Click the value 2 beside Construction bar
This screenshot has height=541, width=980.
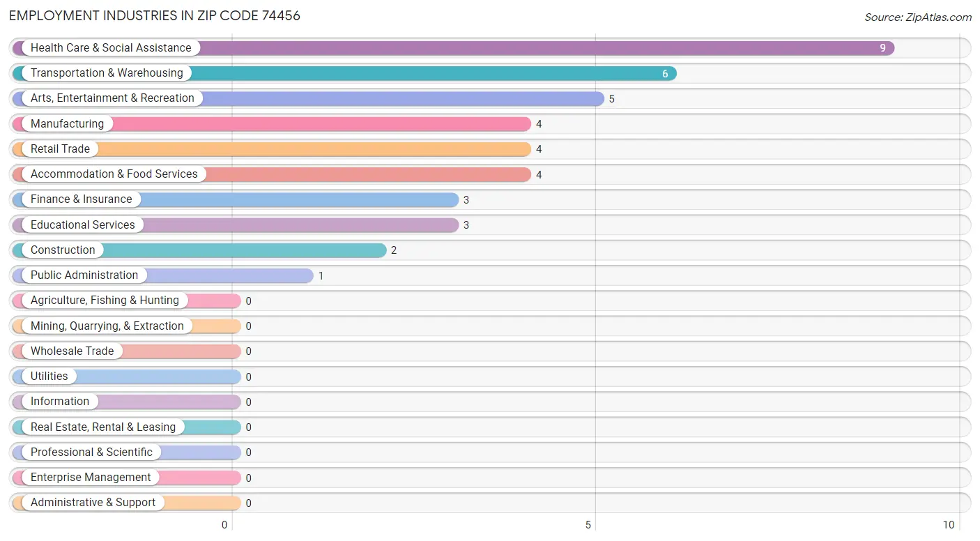point(394,250)
